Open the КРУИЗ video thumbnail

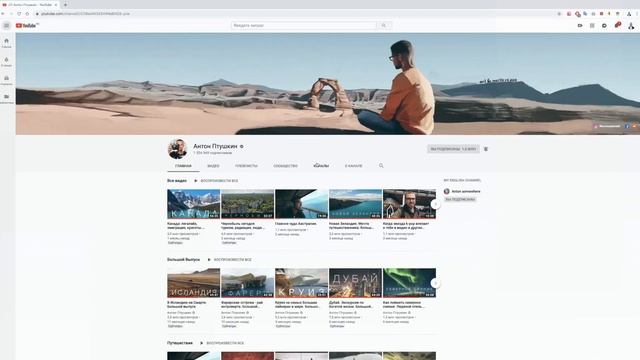coord(301,283)
